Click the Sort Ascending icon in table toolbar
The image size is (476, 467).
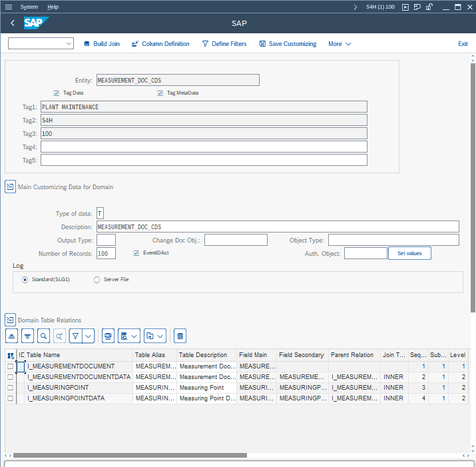(11, 335)
